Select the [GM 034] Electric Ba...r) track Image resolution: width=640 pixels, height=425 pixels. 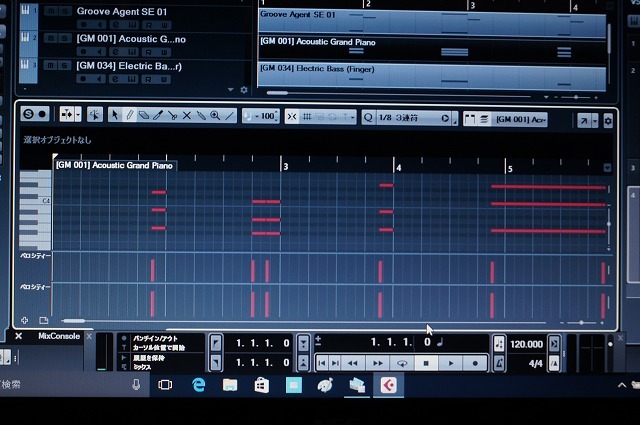129,66
